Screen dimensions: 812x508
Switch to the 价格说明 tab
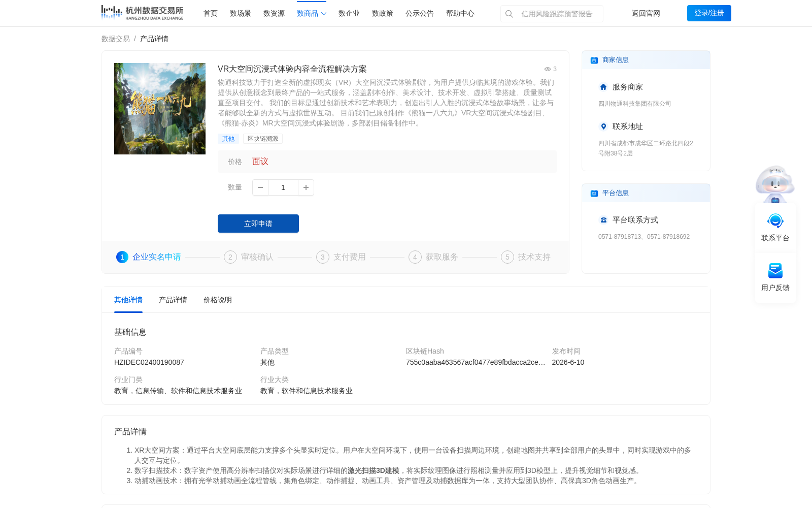point(218,300)
